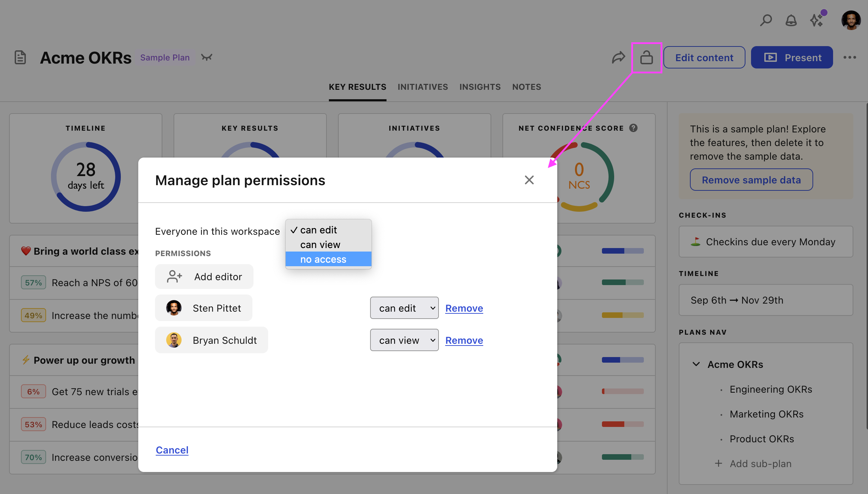Click the Remove sample data button
Screen dimensions: 868x494
coord(751,180)
